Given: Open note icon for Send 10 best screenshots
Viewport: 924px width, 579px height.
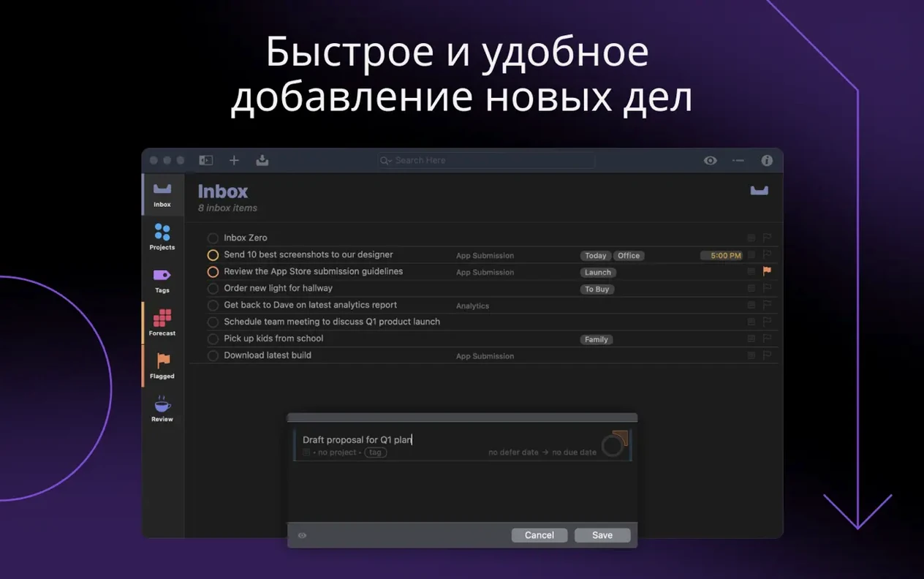Looking at the screenshot, I should [751, 254].
